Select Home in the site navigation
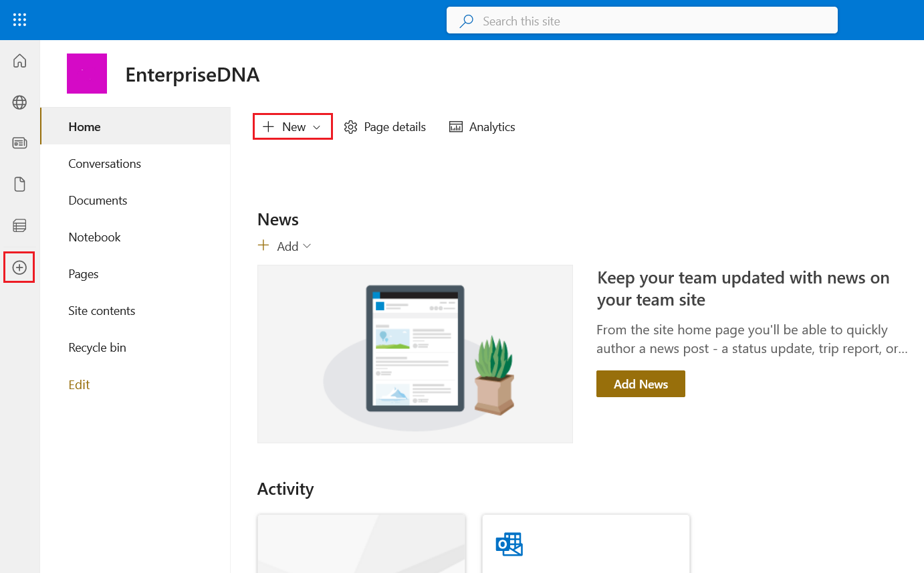This screenshot has height=573, width=924. click(135, 126)
